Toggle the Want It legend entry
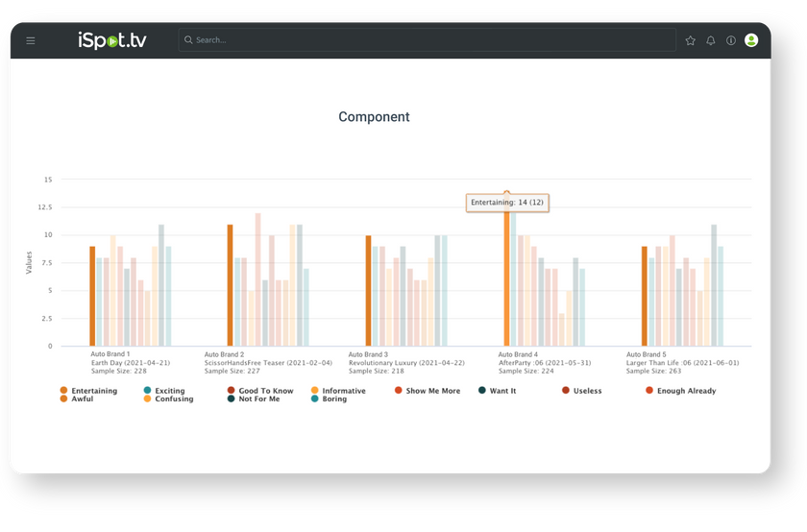Viewport: 807px width, 532px height. tap(501, 391)
